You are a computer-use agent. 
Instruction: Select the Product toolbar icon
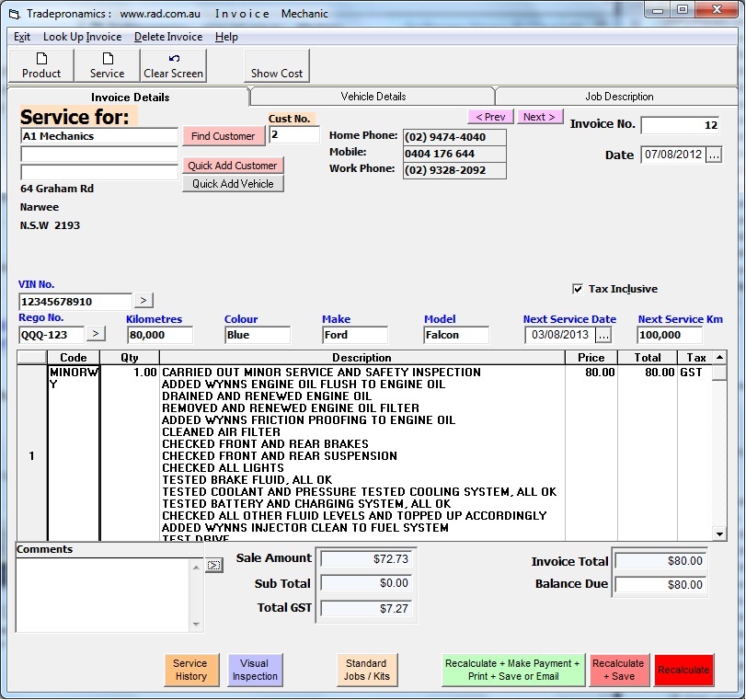pyautogui.click(x=41, y=65)
